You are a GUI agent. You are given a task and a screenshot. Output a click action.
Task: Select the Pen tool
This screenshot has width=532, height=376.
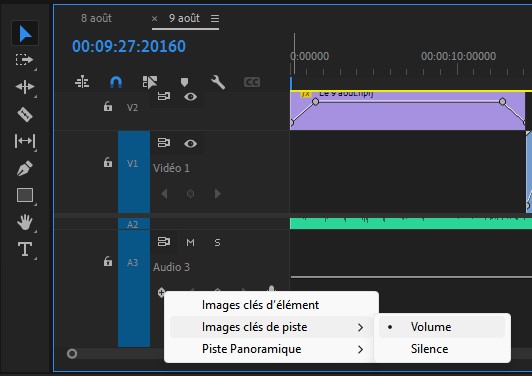25,168
